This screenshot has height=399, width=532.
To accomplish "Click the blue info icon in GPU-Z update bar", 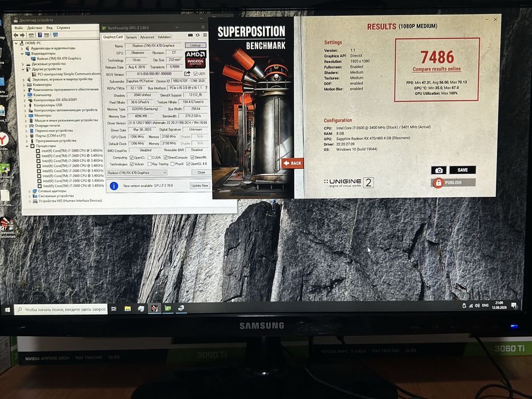I will tap(114, 186).
